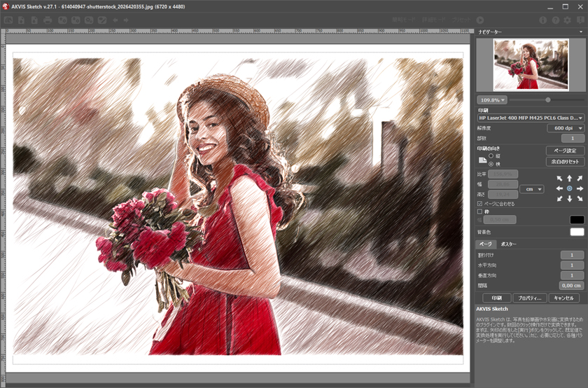The height and width of the screenshot is (388, 588).
Task: Click the up arrow alignment icon
Action: click(570, 179)
